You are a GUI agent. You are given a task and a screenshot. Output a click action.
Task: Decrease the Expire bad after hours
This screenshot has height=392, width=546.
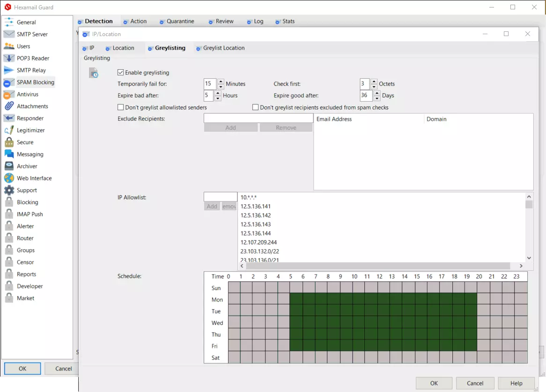(x=218, y=98)
